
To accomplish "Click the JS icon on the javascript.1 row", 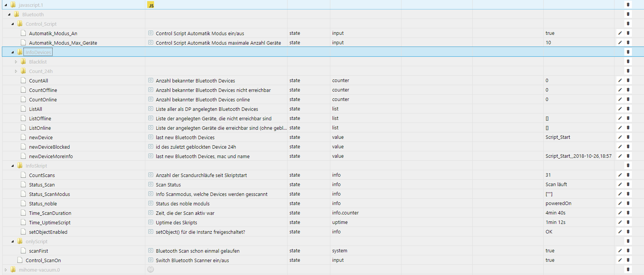I will point(151,5).
